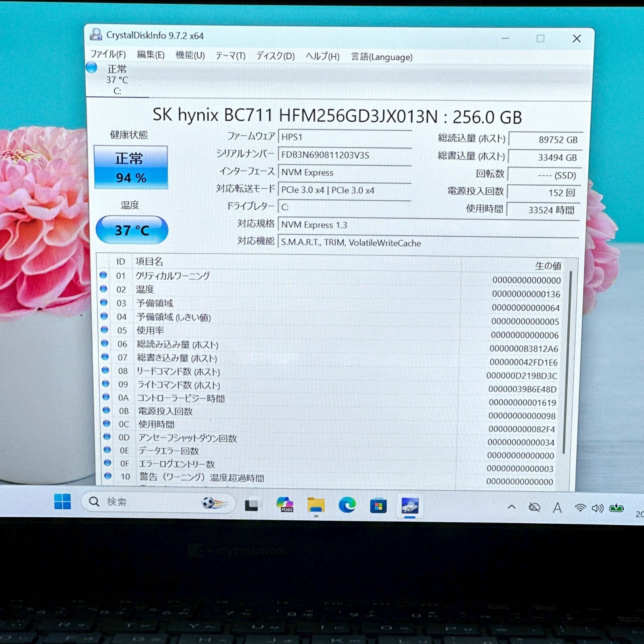Open the ディスク(D) menu
Viewport: 644px width, 644px height.
275,56
